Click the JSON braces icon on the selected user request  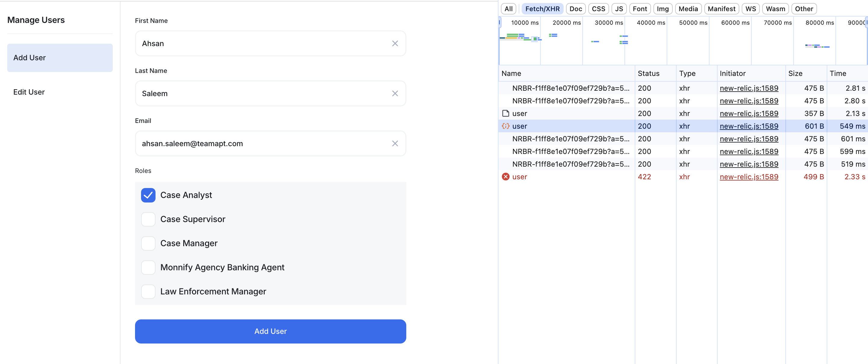(505, 126)
